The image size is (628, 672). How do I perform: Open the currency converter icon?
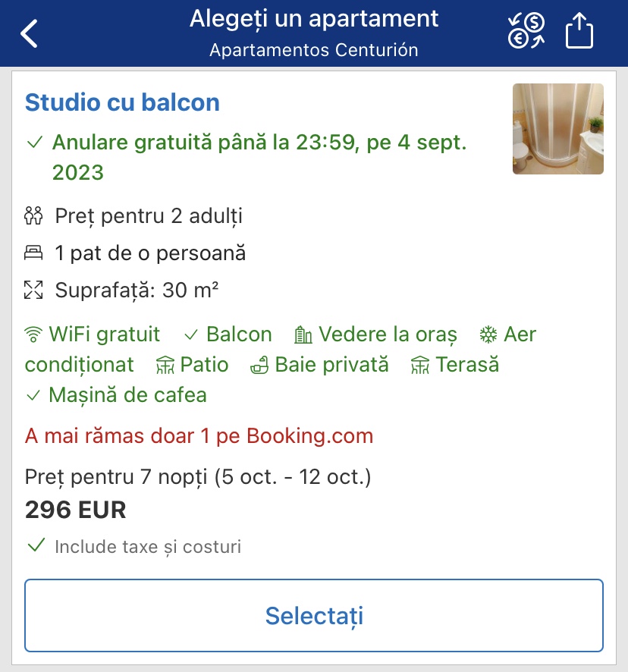pyautogui.click(x=526, y=33)
